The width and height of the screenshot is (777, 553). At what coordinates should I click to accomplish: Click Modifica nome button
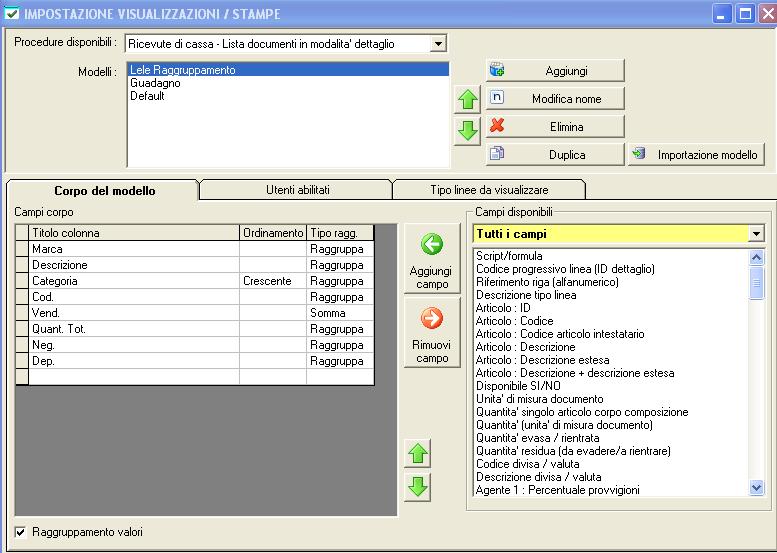[555, 99]
